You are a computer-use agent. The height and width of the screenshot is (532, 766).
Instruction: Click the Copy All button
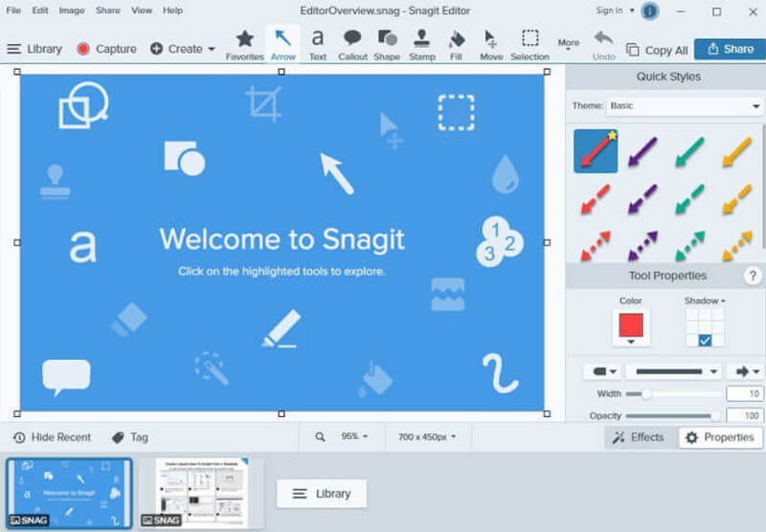(x=657, y=50)
